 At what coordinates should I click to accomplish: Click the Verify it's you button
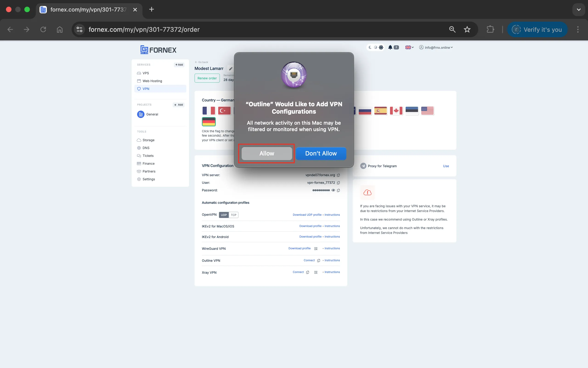click(537, 29)
